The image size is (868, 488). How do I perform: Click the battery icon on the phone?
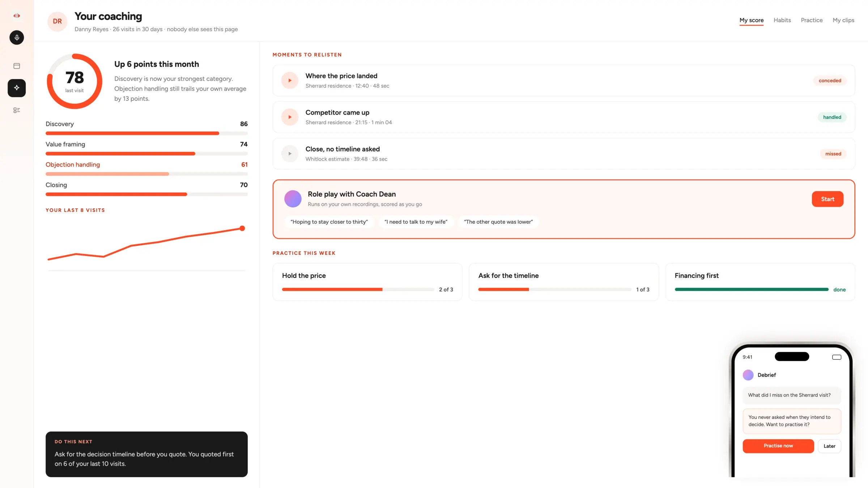pos(837,357)
